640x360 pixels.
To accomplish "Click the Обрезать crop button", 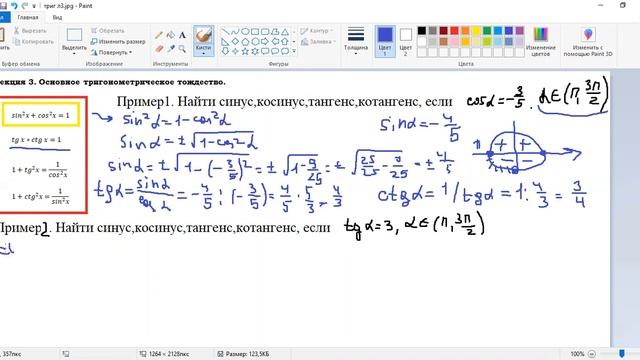I will pyautogui.click(x=108, y=31).
